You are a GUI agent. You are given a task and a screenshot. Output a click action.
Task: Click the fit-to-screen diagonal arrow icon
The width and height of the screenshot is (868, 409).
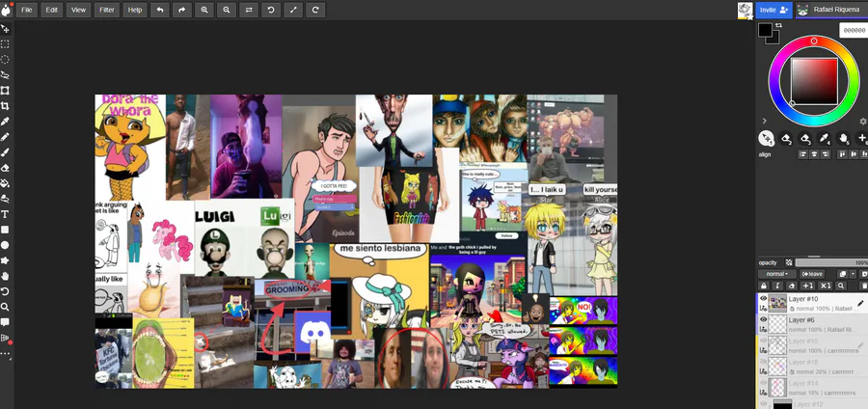pos(293,10)
